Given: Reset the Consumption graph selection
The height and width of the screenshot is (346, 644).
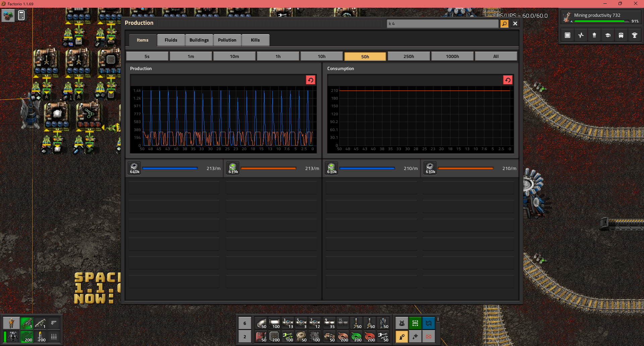Looking at the screenshot, I should 508,80.
